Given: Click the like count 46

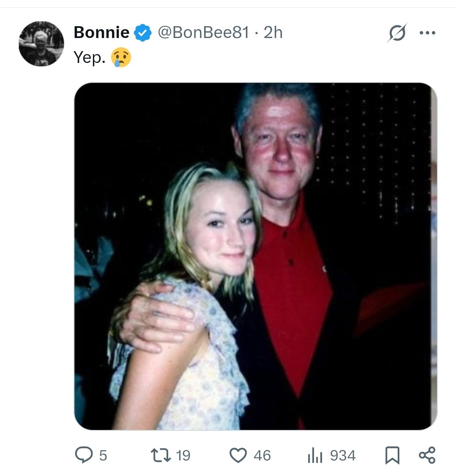Looking at the screenshot, I should click(262, 456).
